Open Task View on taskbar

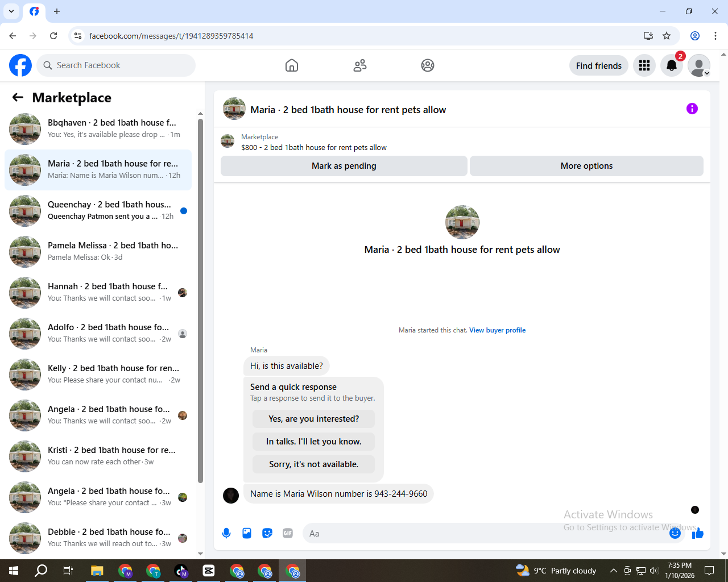(x=68, y=571)
